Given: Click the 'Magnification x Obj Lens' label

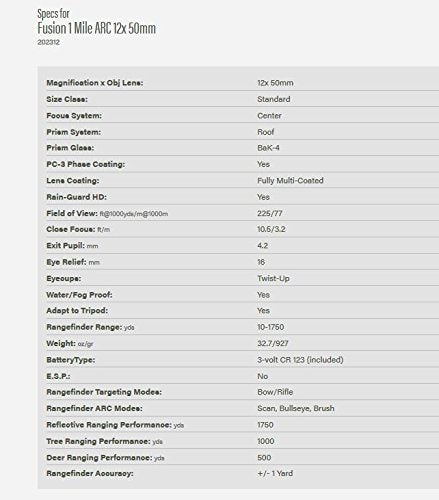Looking at the screenshot, I should [x=95, y=83].
